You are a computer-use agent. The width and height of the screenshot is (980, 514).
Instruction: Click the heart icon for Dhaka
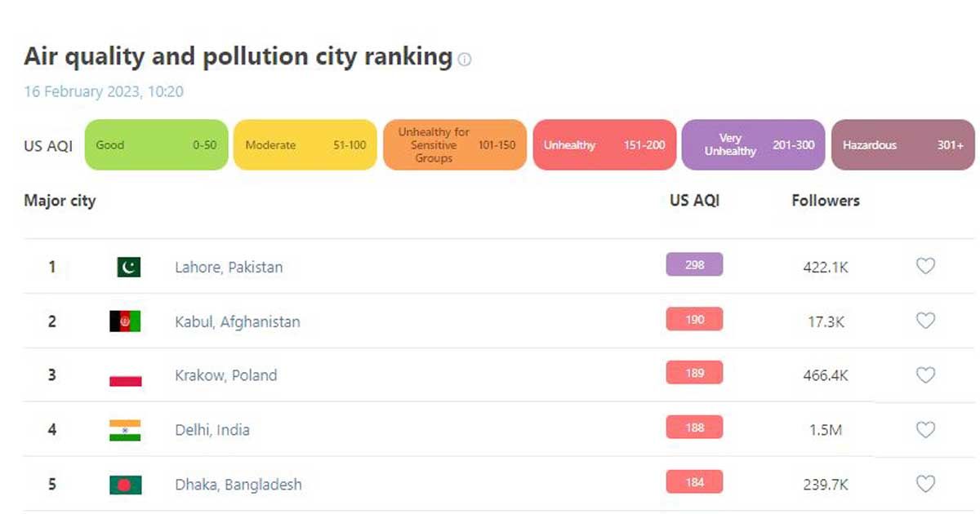pyautogui.click(x=925, y=484)
